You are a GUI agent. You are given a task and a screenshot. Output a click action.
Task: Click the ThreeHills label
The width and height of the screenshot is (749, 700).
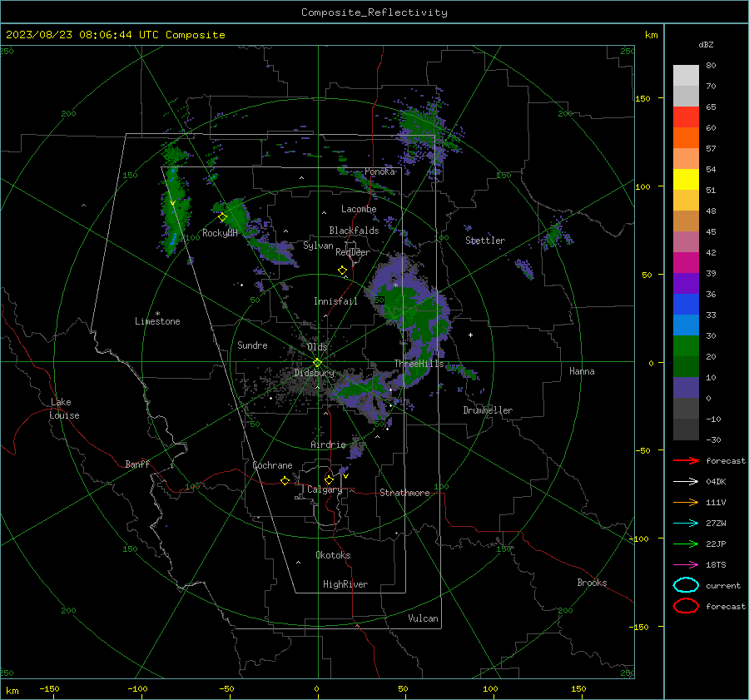(419, 364)
